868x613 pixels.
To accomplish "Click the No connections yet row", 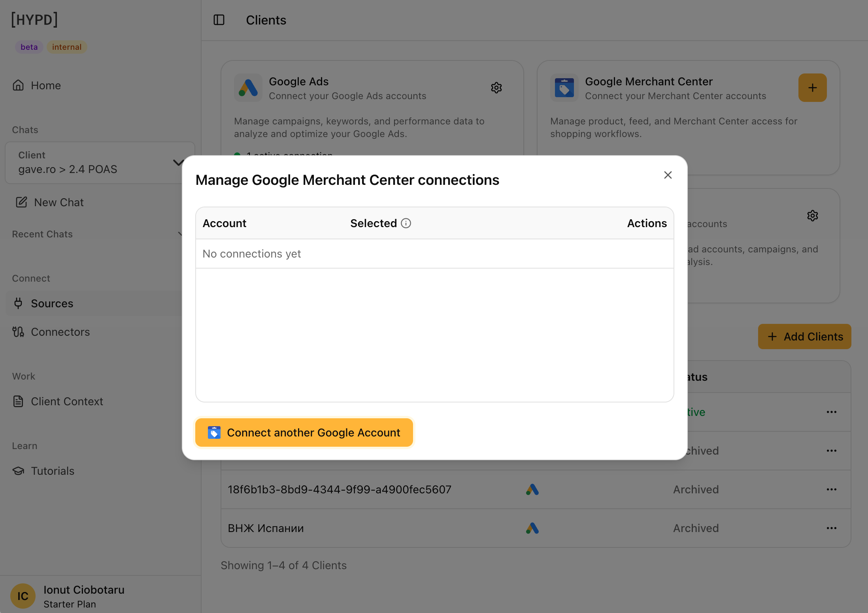I will [x=435, y=254].
